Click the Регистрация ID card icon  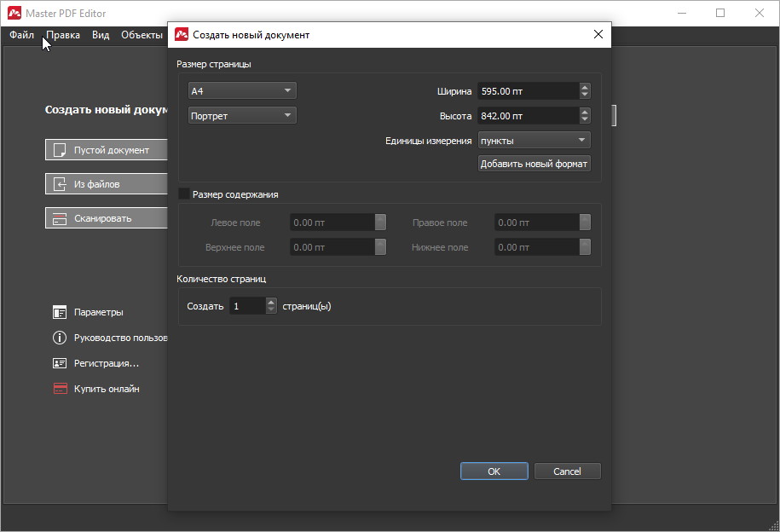(x=60, y=363)
